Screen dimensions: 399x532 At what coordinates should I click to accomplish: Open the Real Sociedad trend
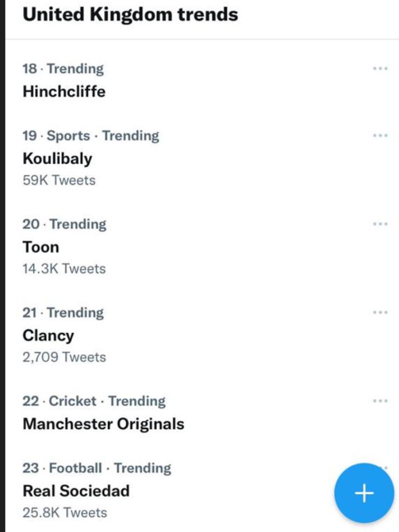(76, 490)
